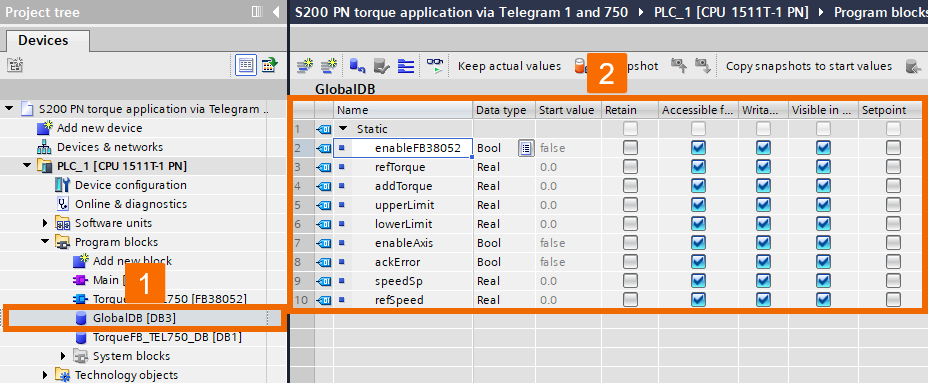Enable Retain checkbox for enableFB38052
Screen dimensions: 928x383
click(630, 148)
